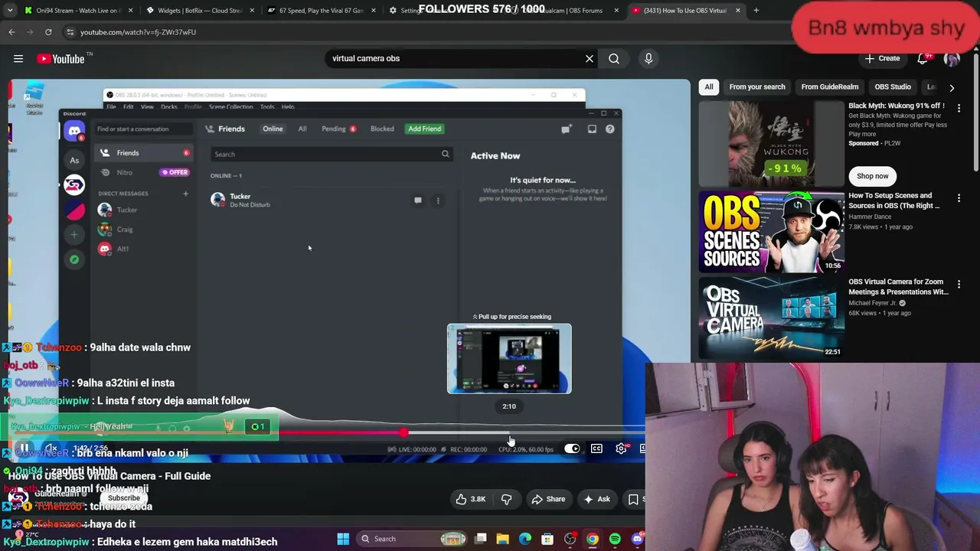The height and width of the screenshot is (551, 980).
Task: Open Discord Inbox icon in the video
Action: (592, 129)
